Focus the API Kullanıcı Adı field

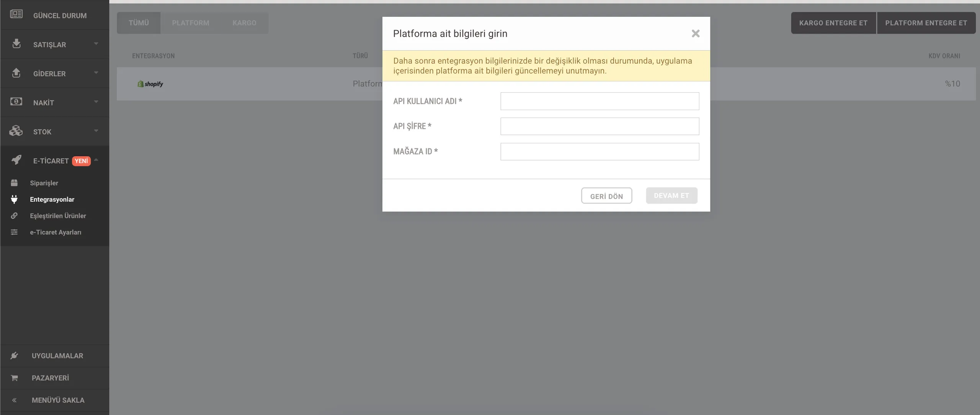599,101
